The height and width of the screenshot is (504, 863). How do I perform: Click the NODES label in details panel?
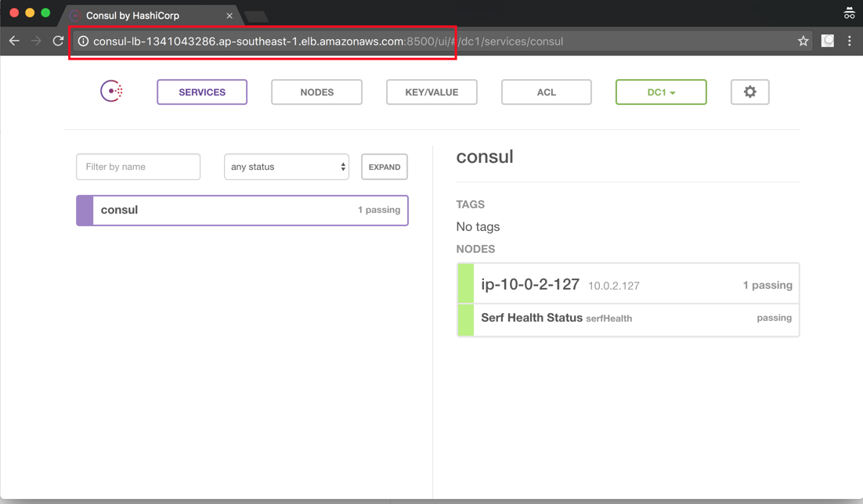pyautogui.click(x=475, y=249)
